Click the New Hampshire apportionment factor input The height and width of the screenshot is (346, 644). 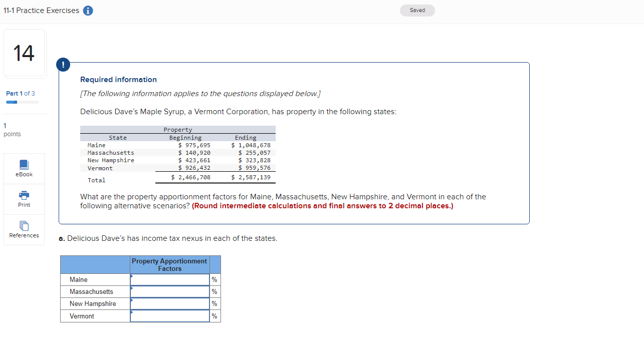[x=170, y=304]
